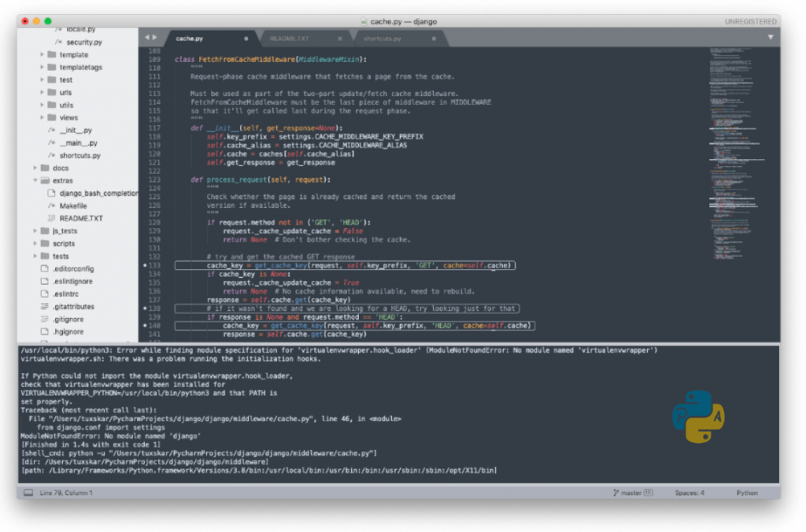Open .eslintignore in the sidebar
806x532 pixels.
click(72, 282)
